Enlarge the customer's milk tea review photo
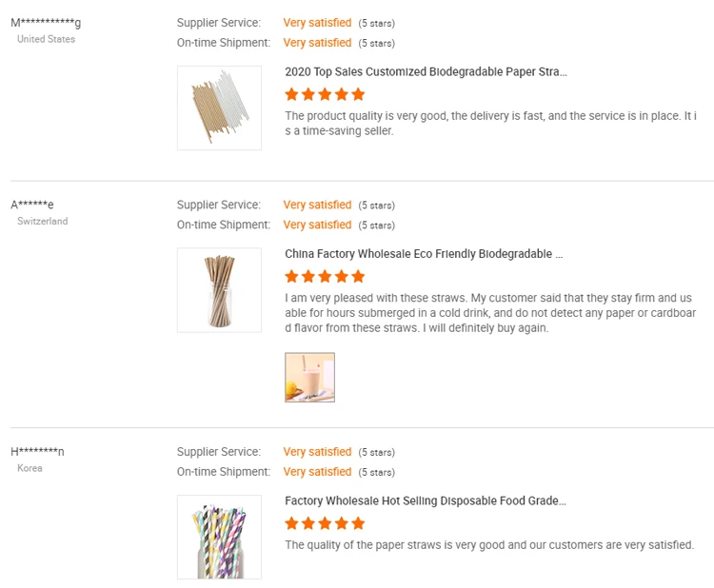 309,378
